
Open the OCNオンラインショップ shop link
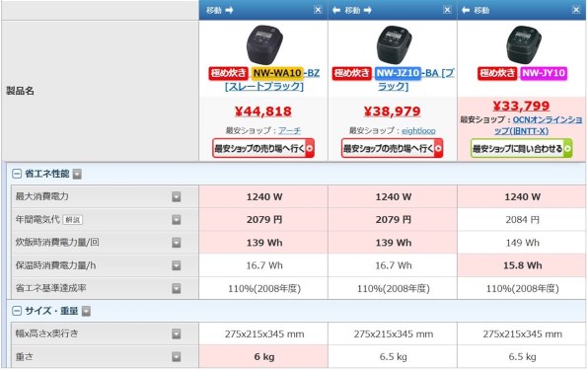pos(539,125)
